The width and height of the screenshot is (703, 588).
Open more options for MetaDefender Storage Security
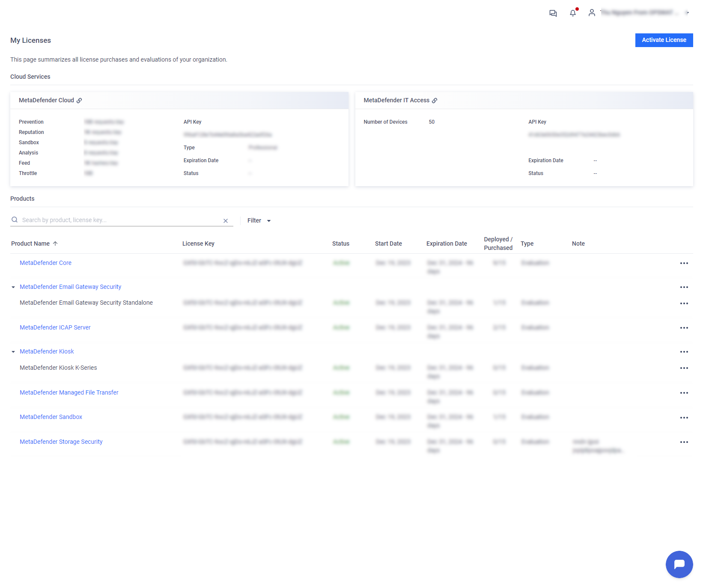click(x=684, y=442)
